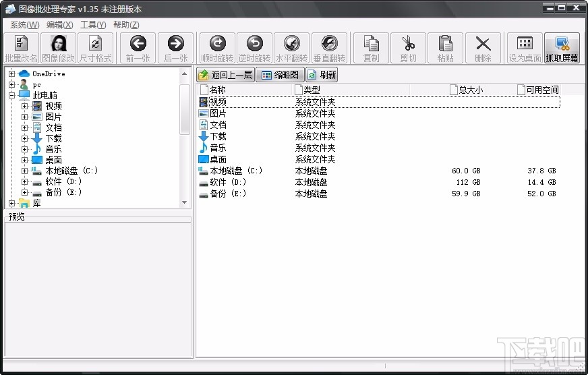
Task: Select 音乐 in the folder tree
Action: (x=53, y=149)
